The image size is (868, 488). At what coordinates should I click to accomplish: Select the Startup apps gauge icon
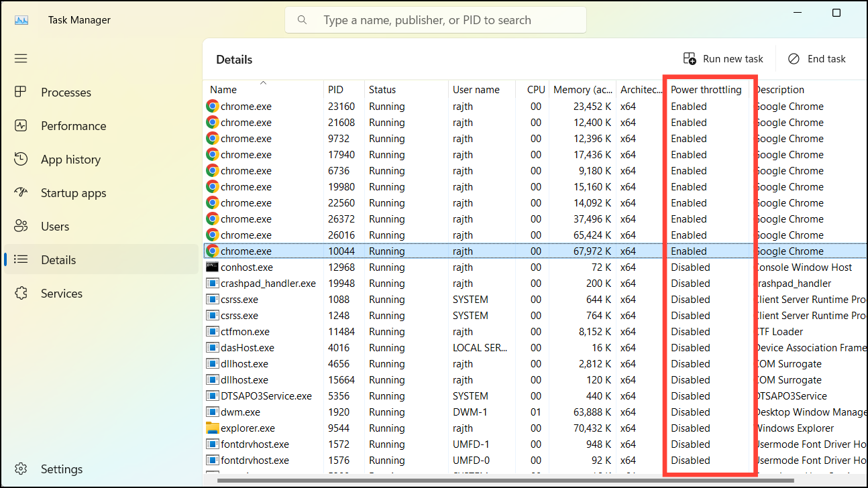pos(21,192)
